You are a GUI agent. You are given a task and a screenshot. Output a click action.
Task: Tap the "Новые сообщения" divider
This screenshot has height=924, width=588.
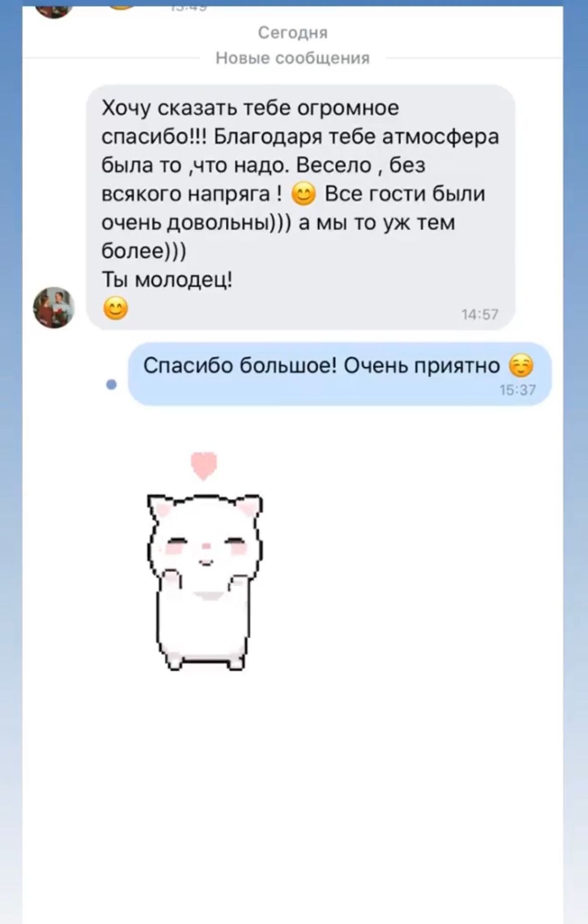point(293,58)
